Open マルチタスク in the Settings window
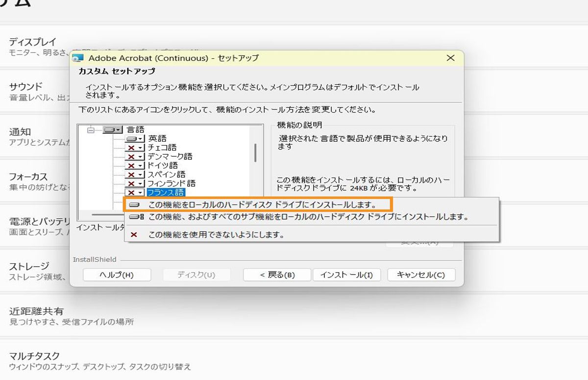The image size is (588, 380). click(x=34, y=356)
